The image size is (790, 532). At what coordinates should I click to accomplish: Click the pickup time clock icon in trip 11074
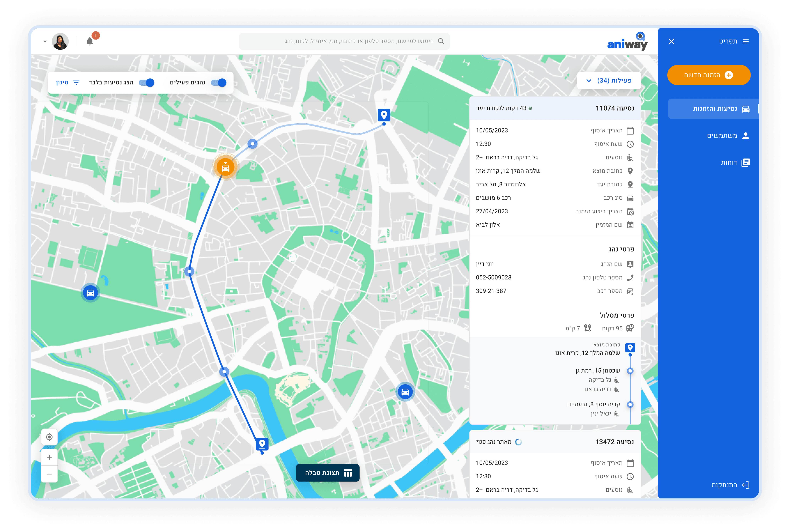[x=630, y=144]
